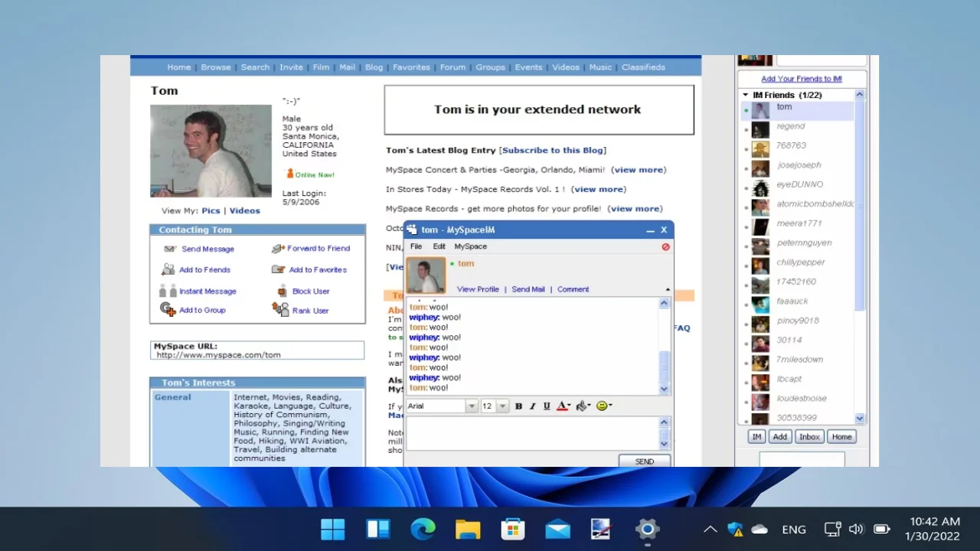
Task: Click the Add to Group icon
Action: (168, 309)
